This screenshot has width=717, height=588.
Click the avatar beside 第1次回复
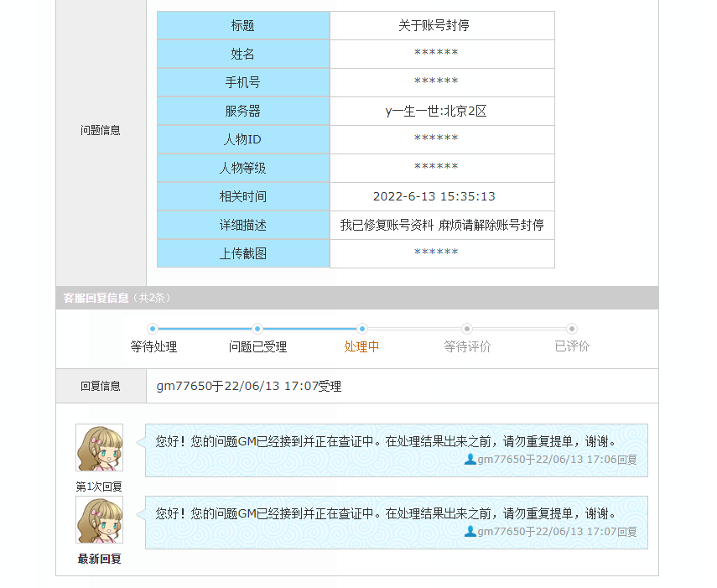99,448
